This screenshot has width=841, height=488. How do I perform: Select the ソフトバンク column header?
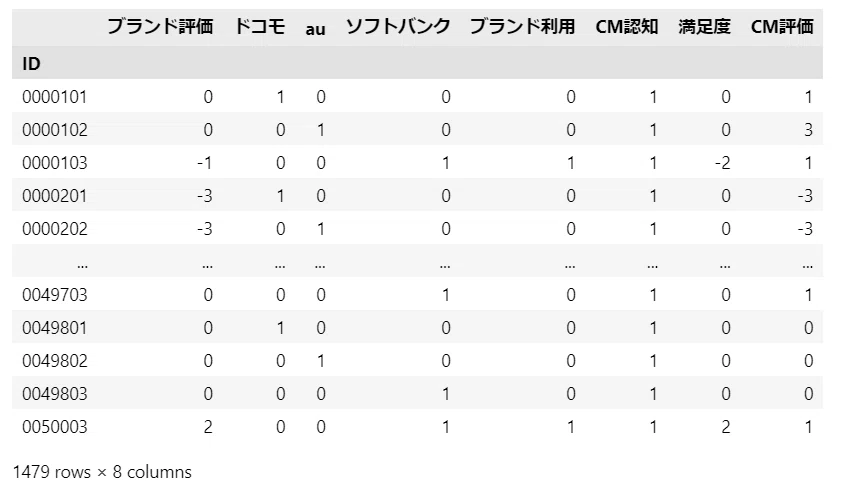click(397, 26)
